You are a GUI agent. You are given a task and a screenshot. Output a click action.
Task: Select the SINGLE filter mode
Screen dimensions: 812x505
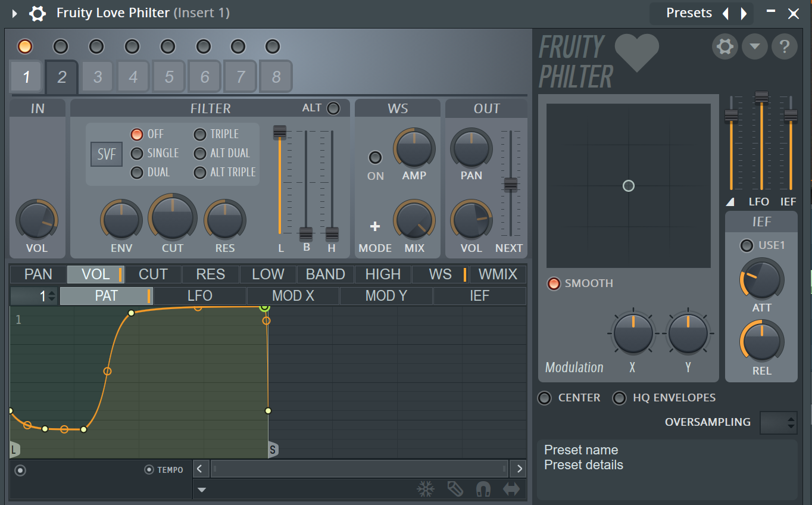[138, 153]
